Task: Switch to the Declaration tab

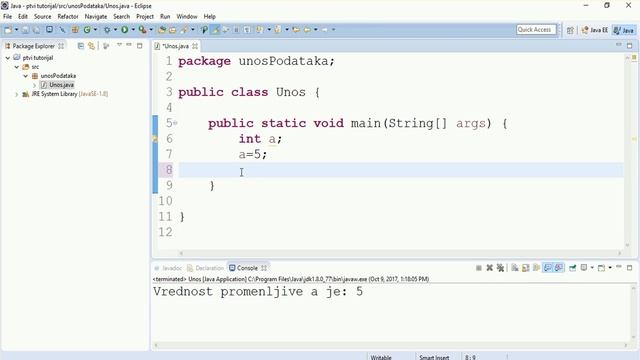Action: [205, 268]
